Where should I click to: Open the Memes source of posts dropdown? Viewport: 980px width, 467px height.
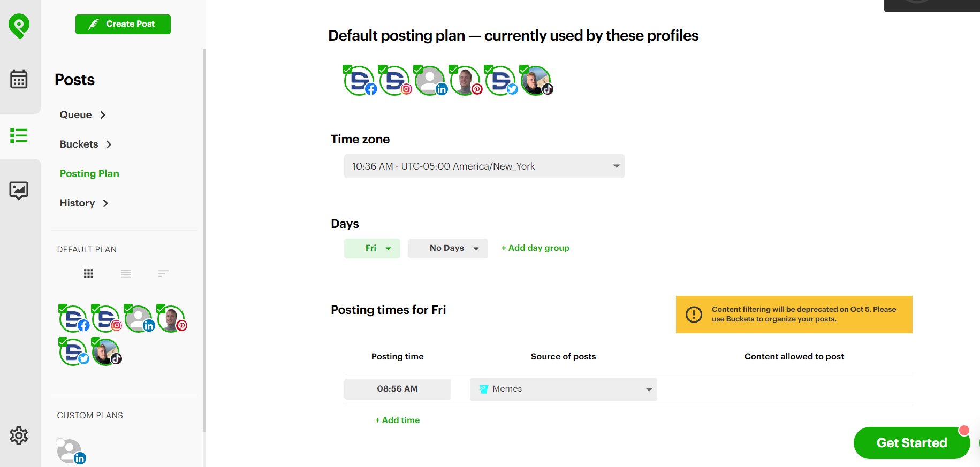[x=563, y=389]
